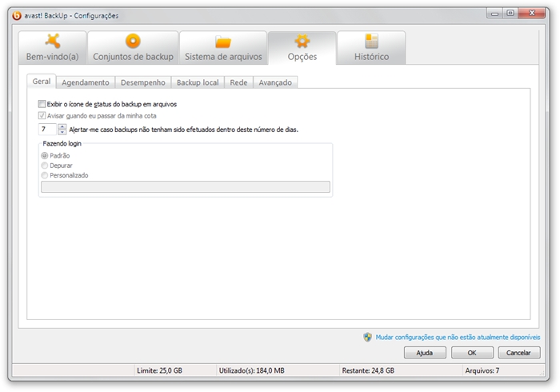Decrease alert days with down arrow
The image size is (560, 392).
tap(62, 132)
